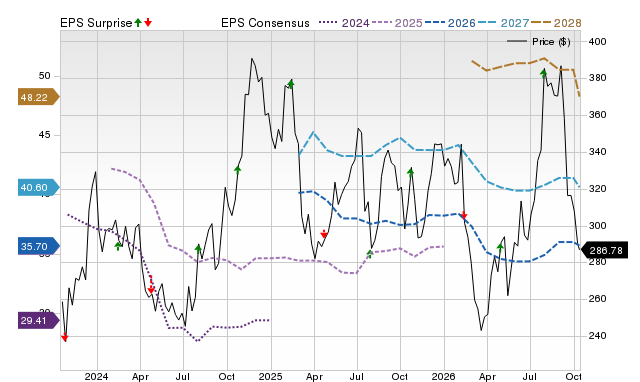The width and height of the screenshot is (640, 382).
Task: Click the red down arrow in EPS Surprise legend
Action: pyautogui.click(x=148, y=23)
